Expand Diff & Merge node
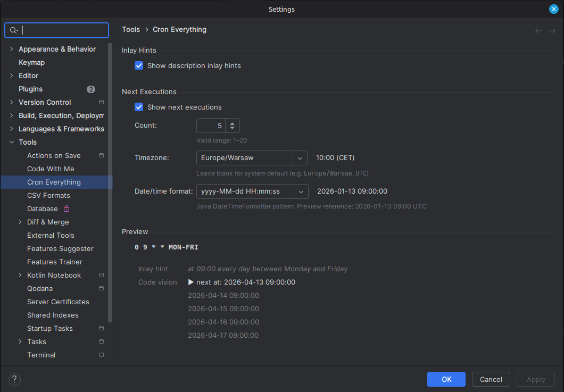This screenshot has height=392, width=564. pyautogui.click(x=20, y=222)
